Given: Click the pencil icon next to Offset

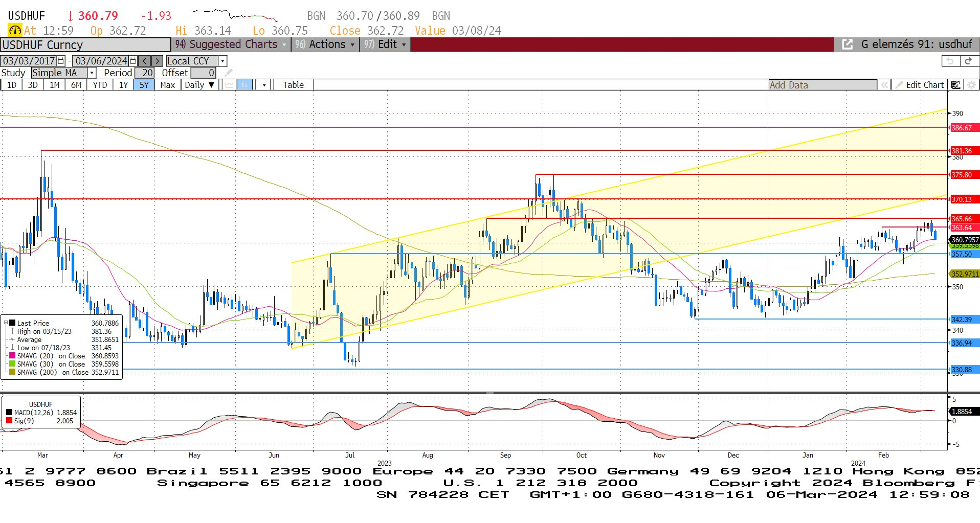Looking at the screenshot, I should 228,73.
